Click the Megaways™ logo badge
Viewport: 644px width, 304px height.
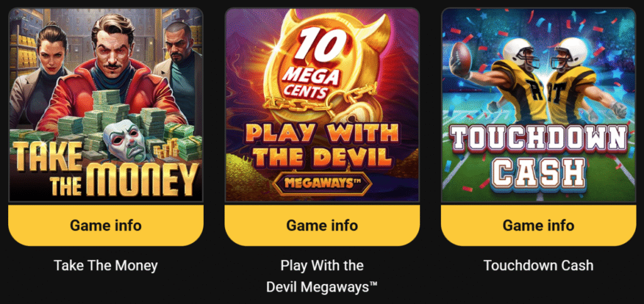pos(322,182)
